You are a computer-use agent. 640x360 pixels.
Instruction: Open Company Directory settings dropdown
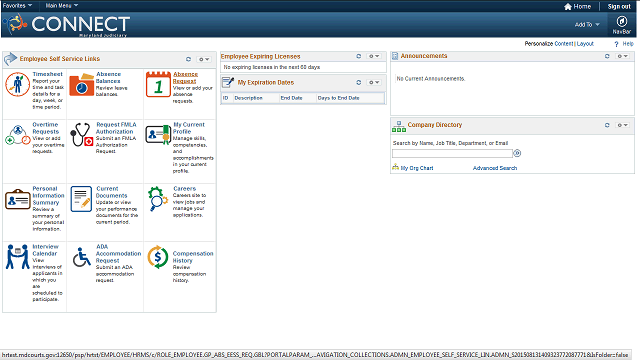coord(622,125)
